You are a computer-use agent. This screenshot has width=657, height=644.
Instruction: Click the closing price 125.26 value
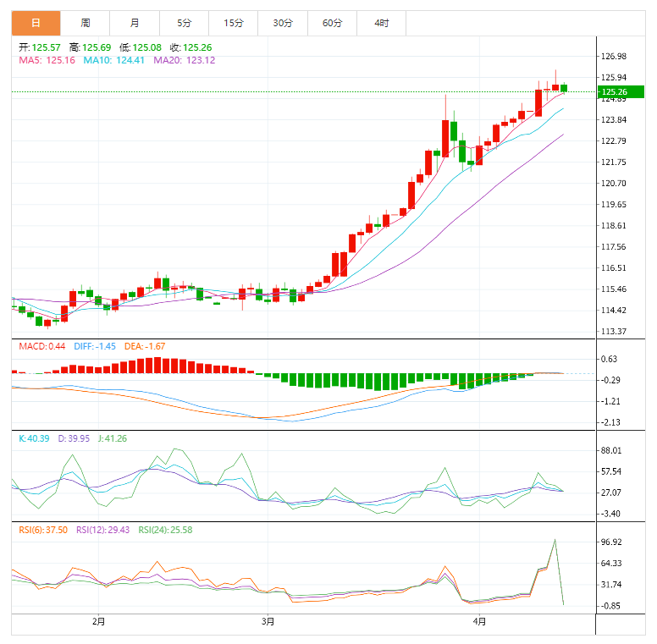[197, 47]
